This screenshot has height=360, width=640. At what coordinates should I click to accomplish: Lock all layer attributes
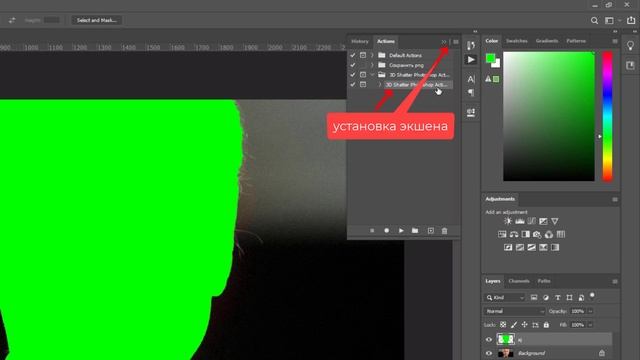point(546,325)
